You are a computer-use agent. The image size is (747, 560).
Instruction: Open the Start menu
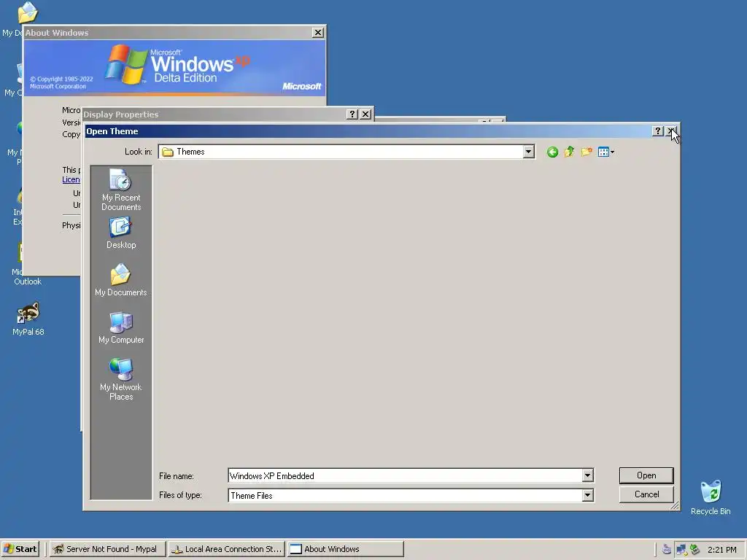tap(20, 549)
